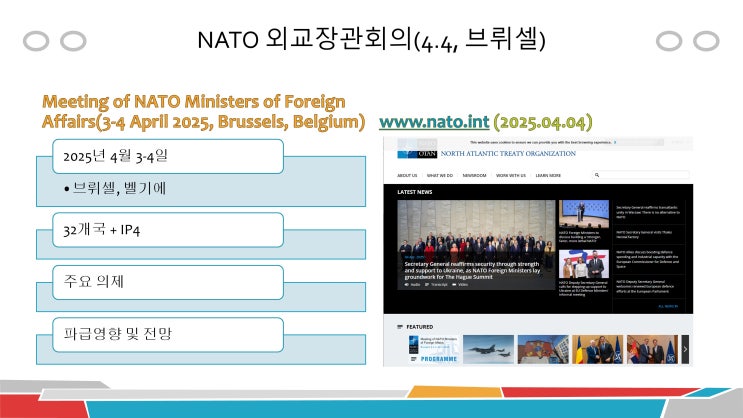Click the magnifier search icon
Viewport: 743px width, 418px height.
(x=597, y=175)
